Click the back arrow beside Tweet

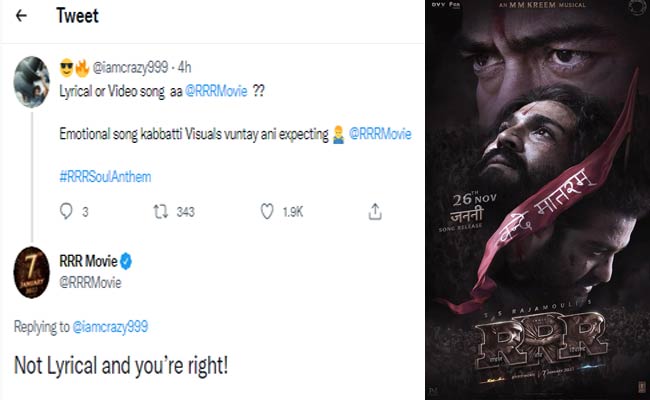[21, 17]
